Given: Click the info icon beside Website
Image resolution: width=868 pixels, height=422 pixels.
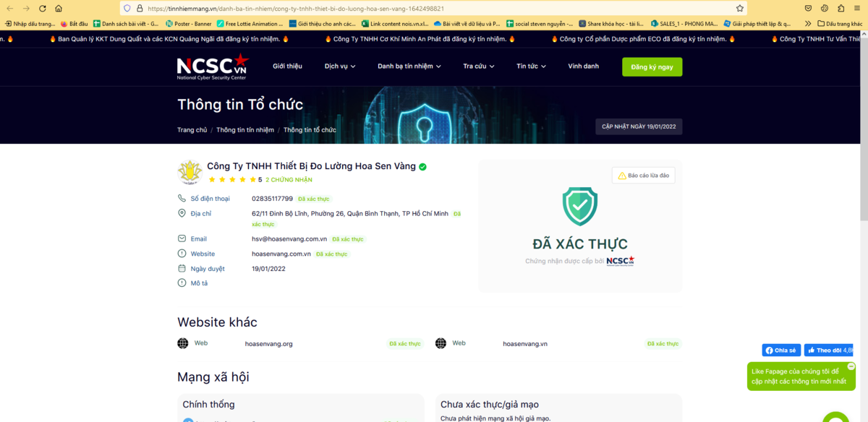Looking at the screenshot, I should click(182, 254).
